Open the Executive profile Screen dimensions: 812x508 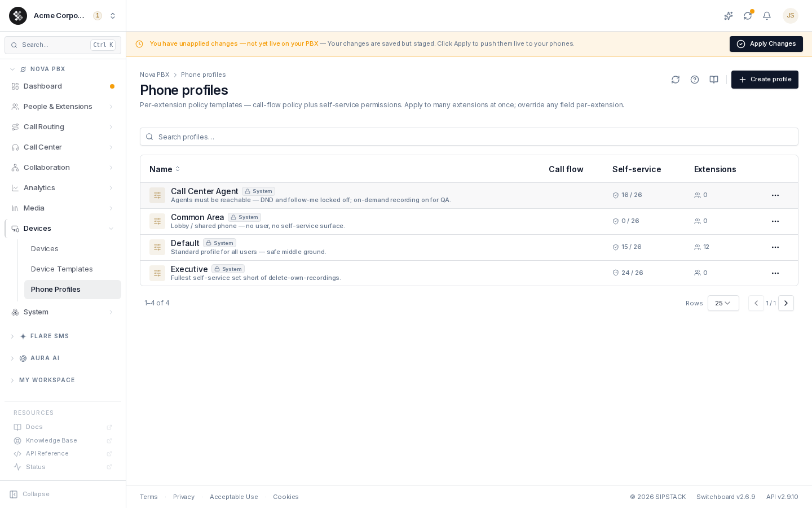pos(189,269)
